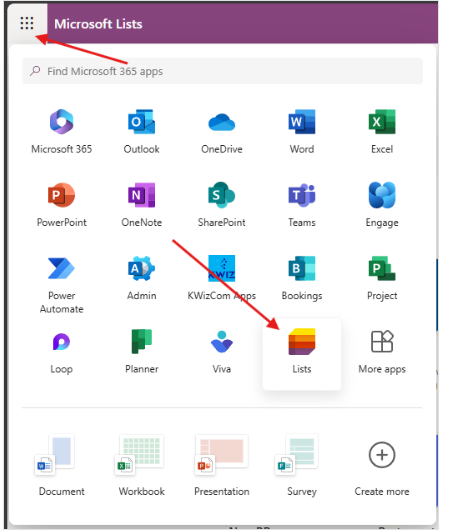Create a new PowerPoint Presentation
The width and height of the screenshot is (455, 532).
tap(222, 466)
